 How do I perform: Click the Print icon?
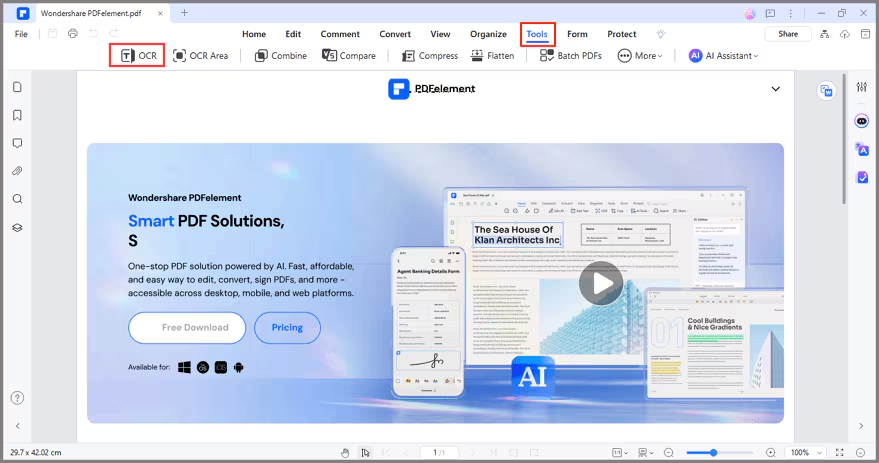click(x=73, y=34)
